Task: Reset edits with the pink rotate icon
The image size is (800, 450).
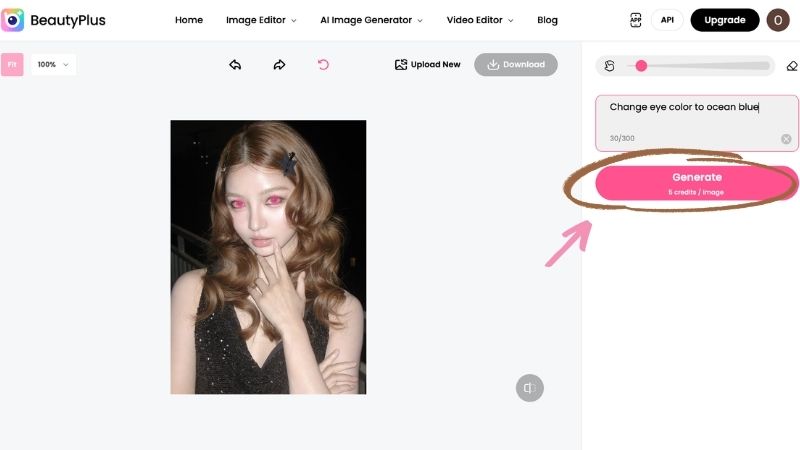Action: pyautogui.click(x=323, y=65)
